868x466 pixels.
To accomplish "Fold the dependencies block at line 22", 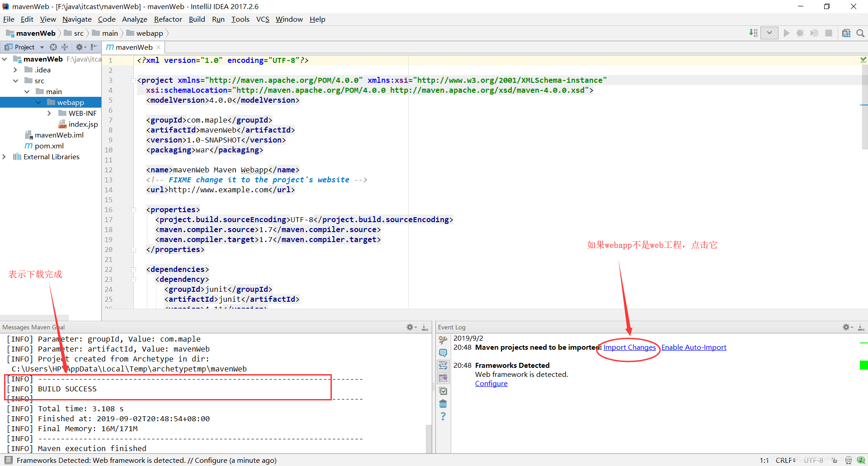I will (134, 270).
